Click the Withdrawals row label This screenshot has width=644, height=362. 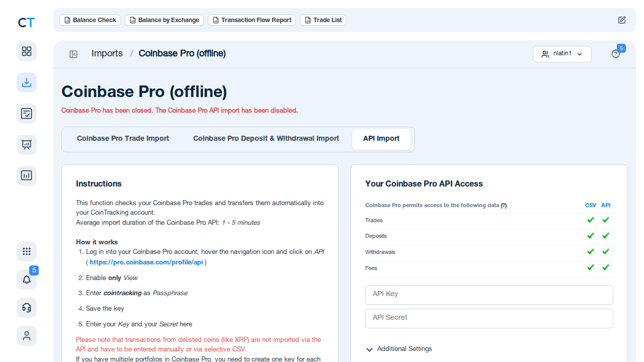[380, 252]
